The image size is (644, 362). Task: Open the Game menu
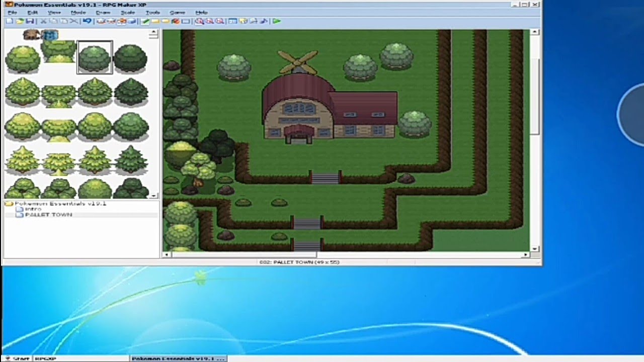[x=177, y=12]
